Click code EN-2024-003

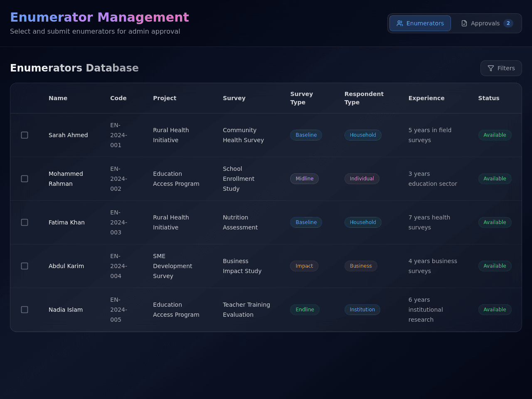coord(118,222)
